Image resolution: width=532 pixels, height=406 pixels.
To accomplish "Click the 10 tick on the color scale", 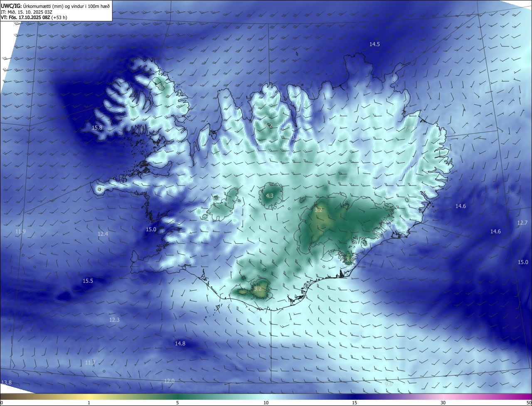I will tap(266, 403).
